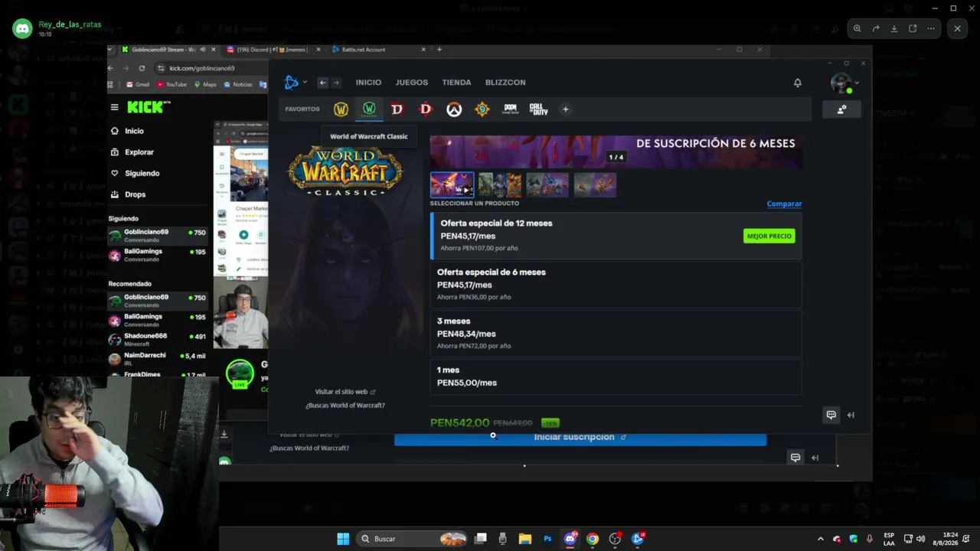
Task: Click the Comparar link
Action: [x=784, y=204]
